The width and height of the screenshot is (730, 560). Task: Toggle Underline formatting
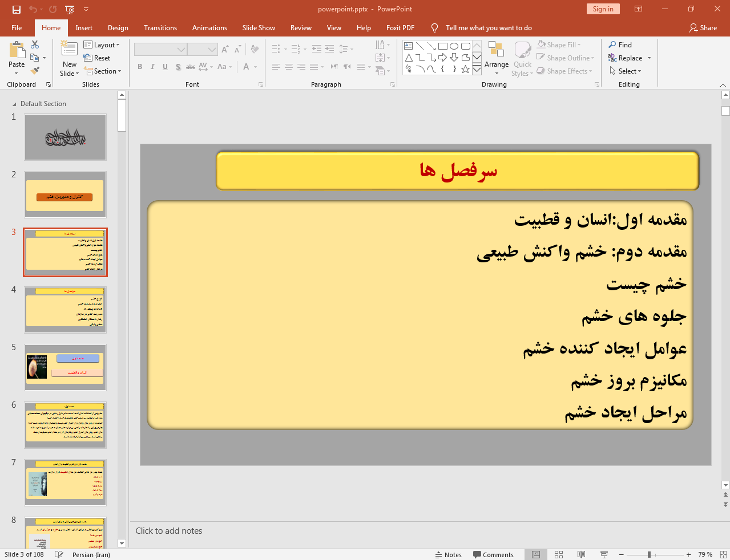(x=165, y=67)
